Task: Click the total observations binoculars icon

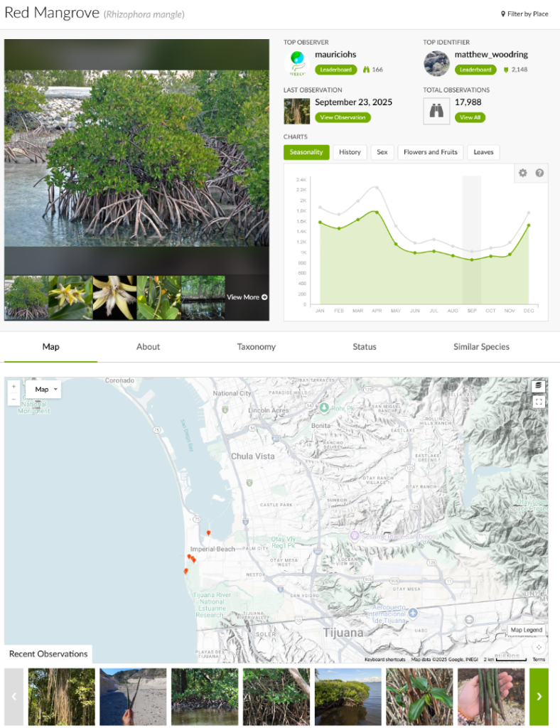Action: 436,111
